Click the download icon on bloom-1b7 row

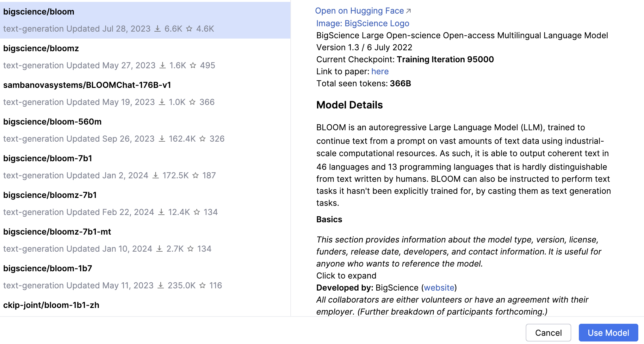click(x=161, y=286)
